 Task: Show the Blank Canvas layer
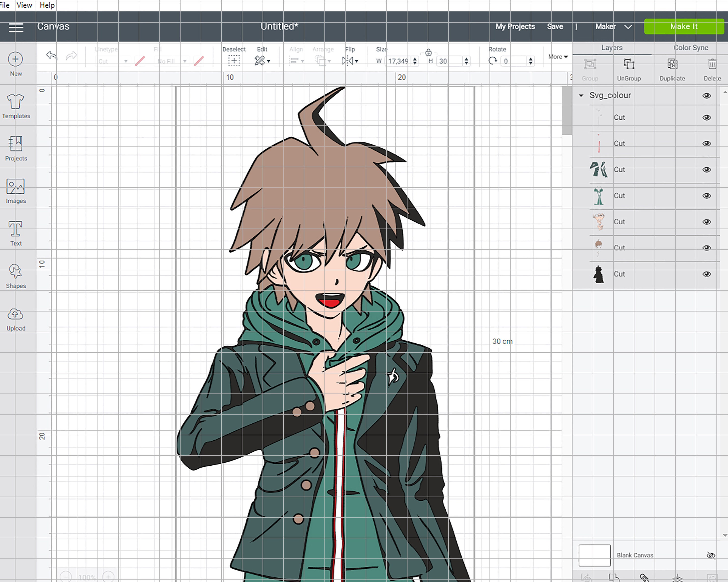coord(711,555)
